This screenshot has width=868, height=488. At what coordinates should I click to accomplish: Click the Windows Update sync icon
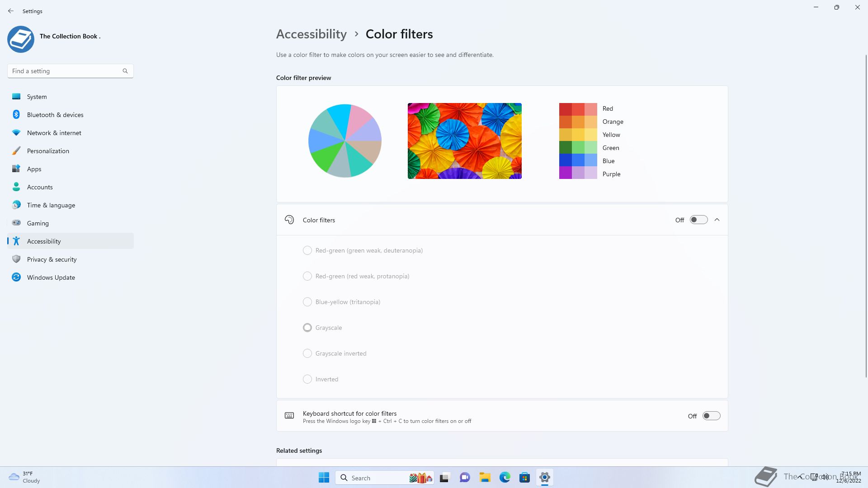click(x=16, y=277)
